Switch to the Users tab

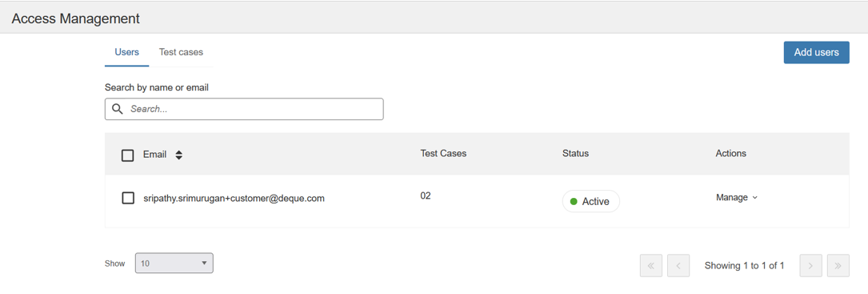point(126,53)
